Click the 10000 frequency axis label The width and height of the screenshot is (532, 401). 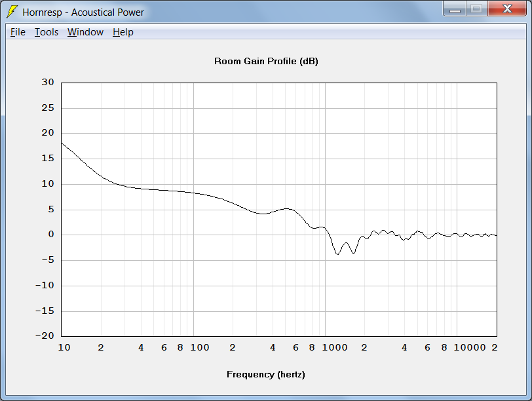[x=470, y=347]
